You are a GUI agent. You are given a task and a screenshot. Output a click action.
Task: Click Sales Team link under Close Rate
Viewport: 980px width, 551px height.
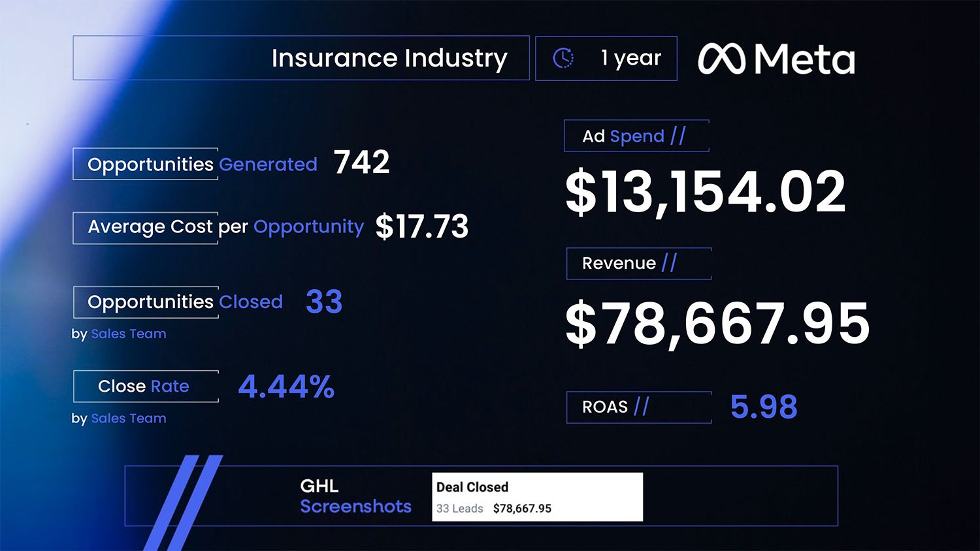click(129, 418)
